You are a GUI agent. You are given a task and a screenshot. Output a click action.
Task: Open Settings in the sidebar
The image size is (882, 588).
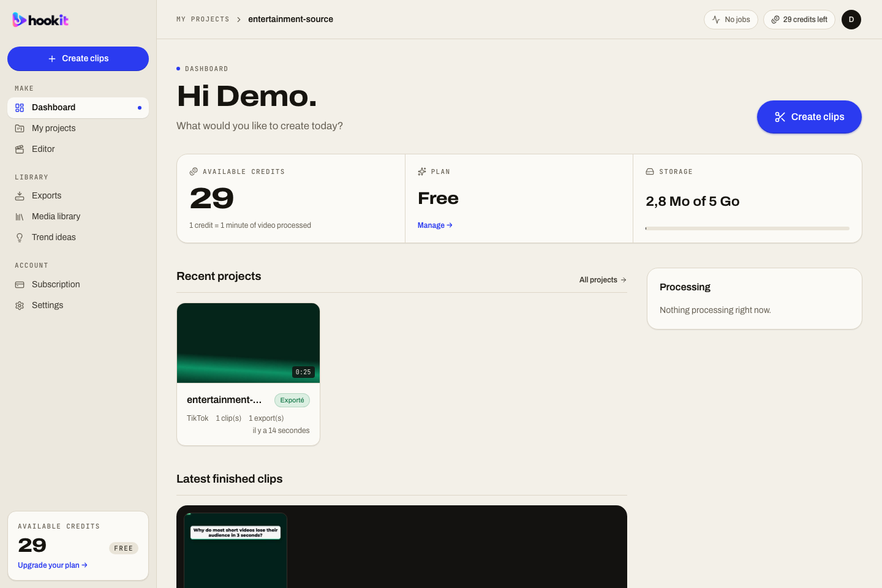78,306
